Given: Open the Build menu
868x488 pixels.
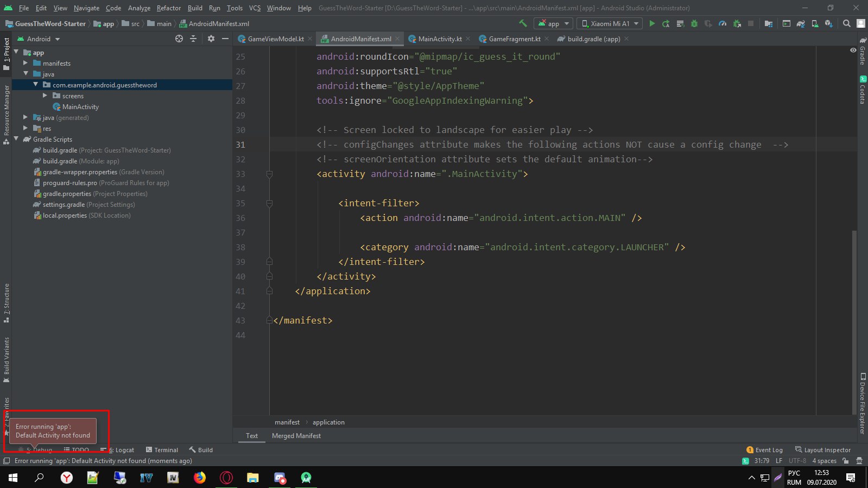Looking at the screenshot, I should (x=195, y=8).
